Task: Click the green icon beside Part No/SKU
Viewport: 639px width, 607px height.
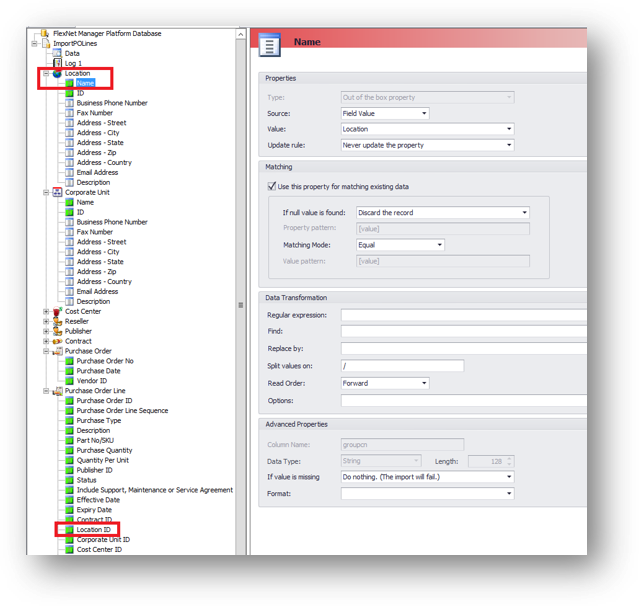Action: point(69,440)
